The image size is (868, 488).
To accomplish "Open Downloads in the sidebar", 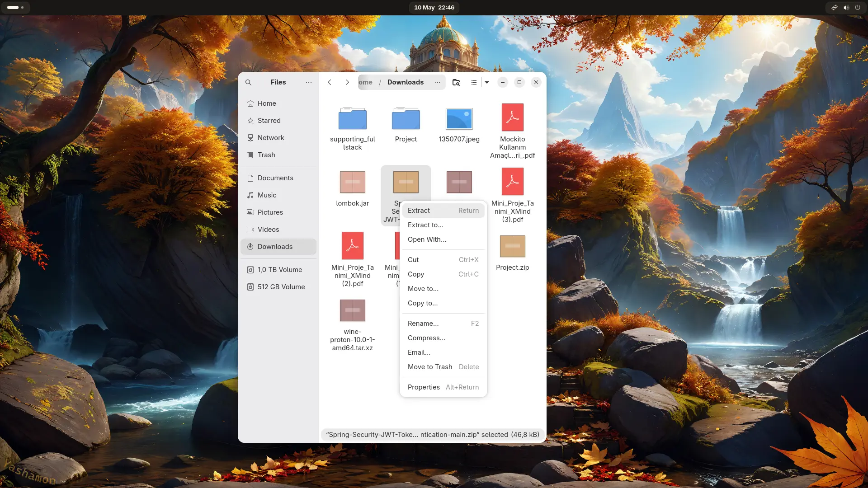I will [x=278, y=247].
